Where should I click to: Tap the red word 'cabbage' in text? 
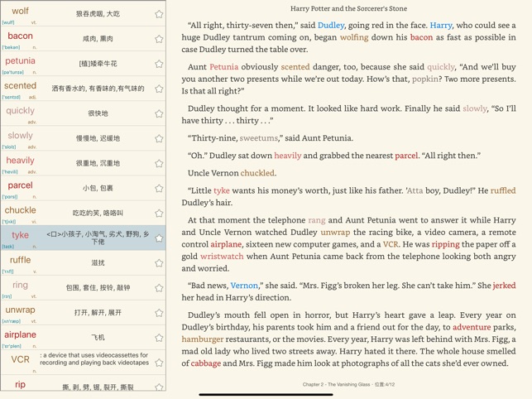(x=206, y=363)
